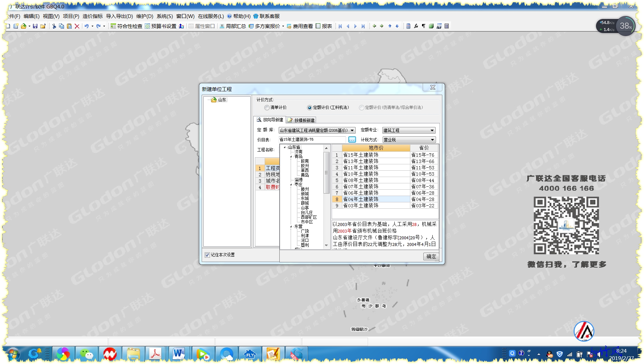Click the paste clipboard icon
Screen dimensions: 644x364
[x=69, y=26]
